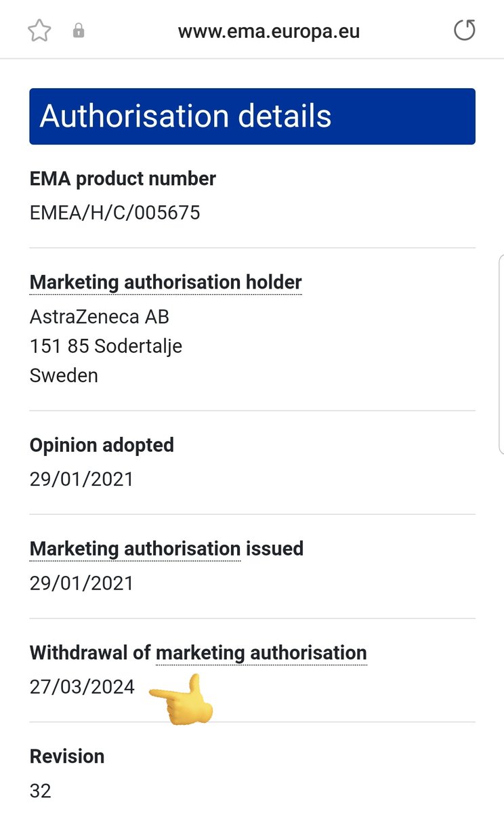Image resolution: width=504 pixels, height=813 pixels.
Task: Tap the Opinion adopted heading
Action: pyautogui.click(x=102, y=445)
